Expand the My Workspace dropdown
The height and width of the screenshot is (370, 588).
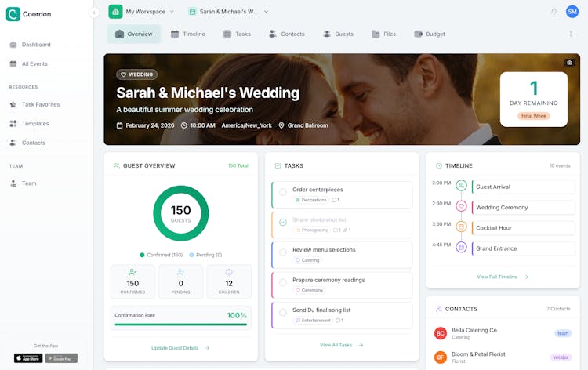click(x=142, y=12)
